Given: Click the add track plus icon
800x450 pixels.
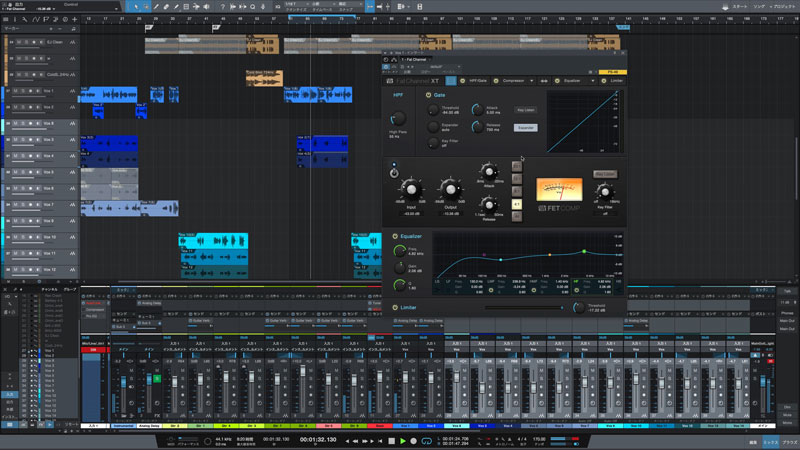Looking at the screenshot, I should click(x=74, y=19).
